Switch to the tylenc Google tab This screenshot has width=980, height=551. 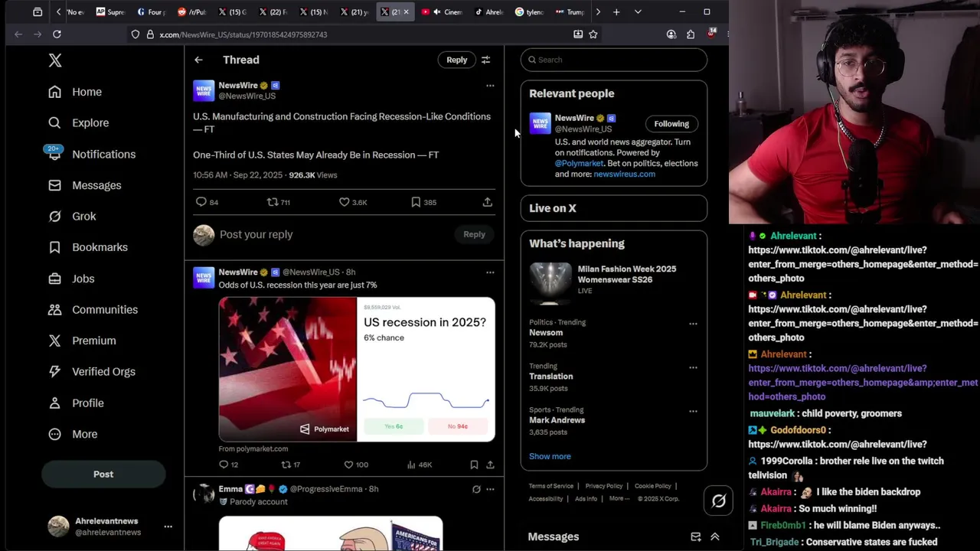pos(528,12)
